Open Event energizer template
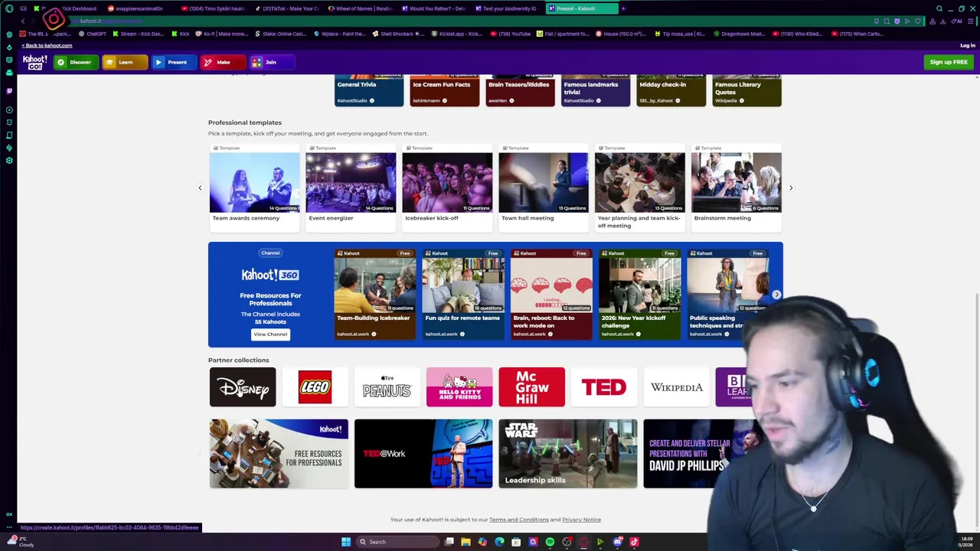The height and width of the screenshot is (551, 980). coord(351,187)
